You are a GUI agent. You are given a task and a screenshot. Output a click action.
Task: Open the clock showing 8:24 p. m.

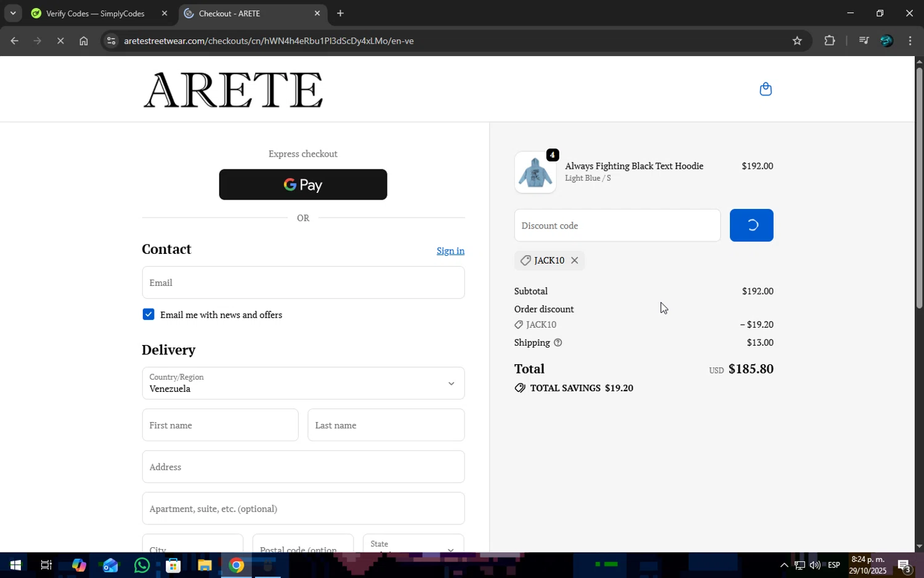click(867, 565)
